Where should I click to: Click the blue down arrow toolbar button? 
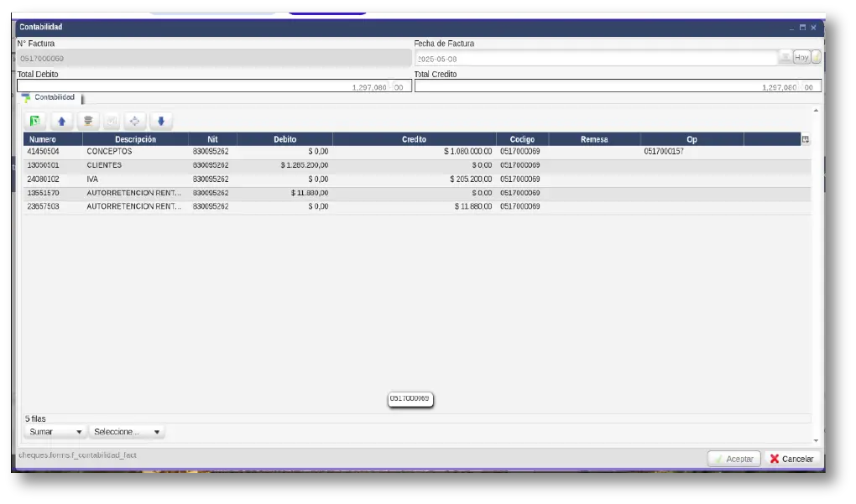pos(161,121)
